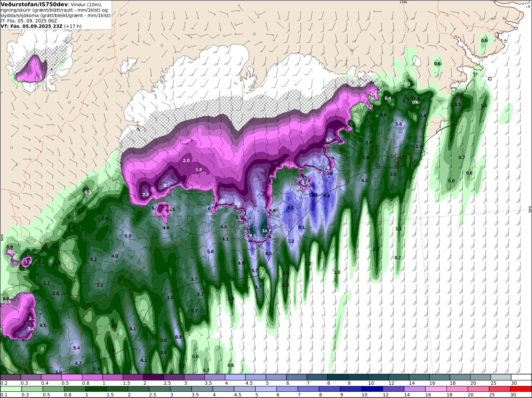Click the 1.6 precipitation value on the map

click(81, 211)
